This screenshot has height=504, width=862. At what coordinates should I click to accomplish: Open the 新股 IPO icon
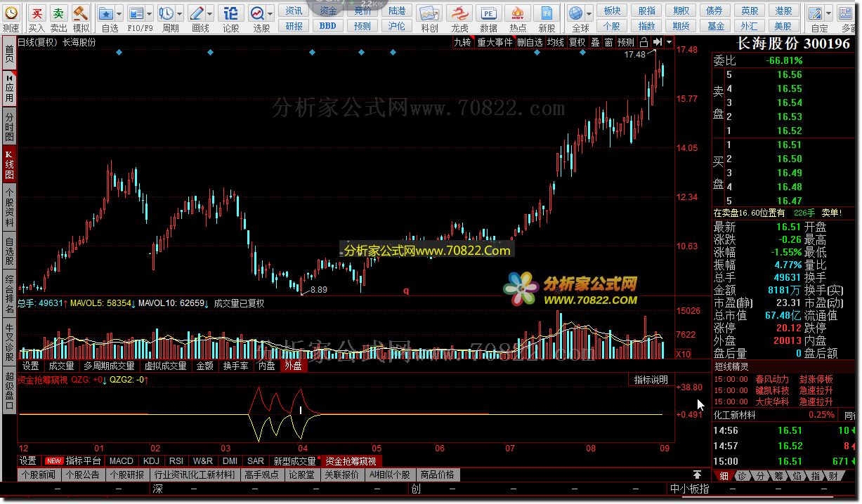click(x=547, y=13)
